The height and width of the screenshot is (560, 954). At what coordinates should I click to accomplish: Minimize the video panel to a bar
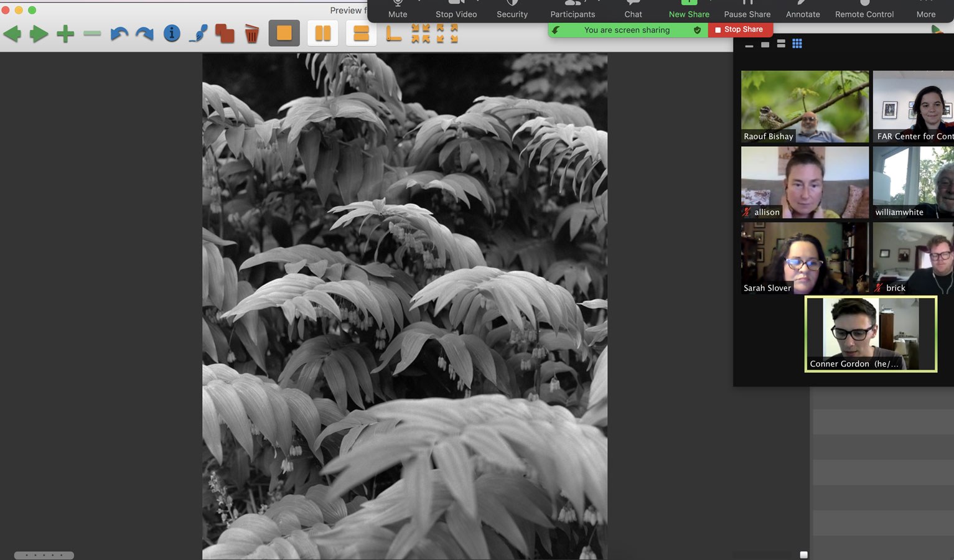click(x=749, y=45)
